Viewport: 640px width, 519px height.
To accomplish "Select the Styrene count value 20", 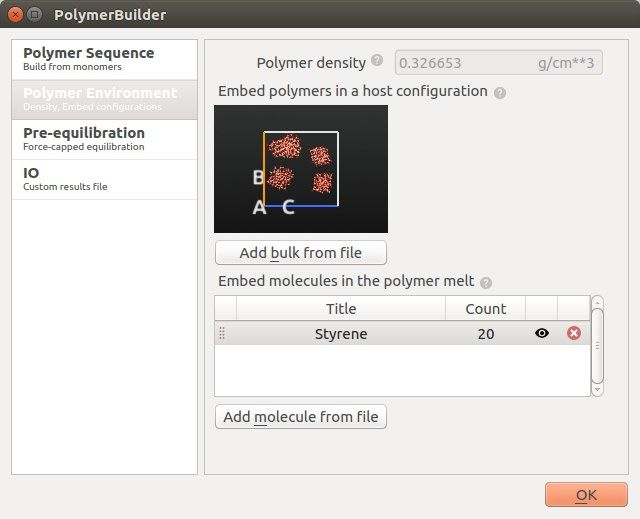I will coord(485,333).
